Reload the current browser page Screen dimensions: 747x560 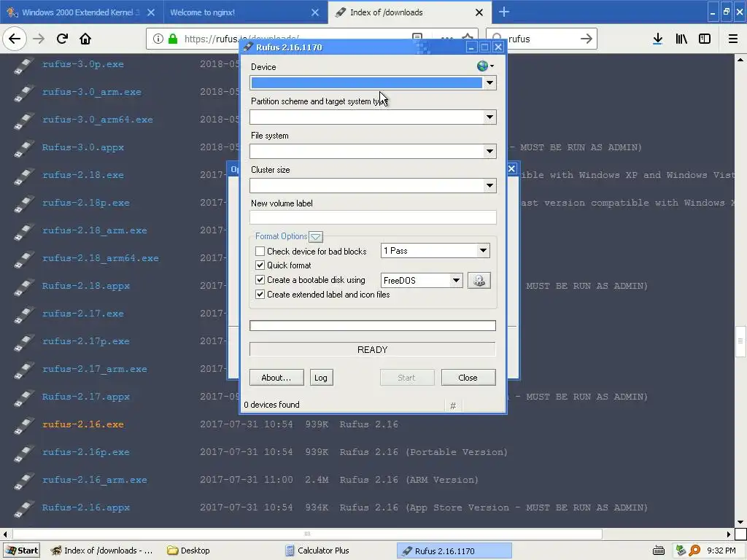coord(62,39)
